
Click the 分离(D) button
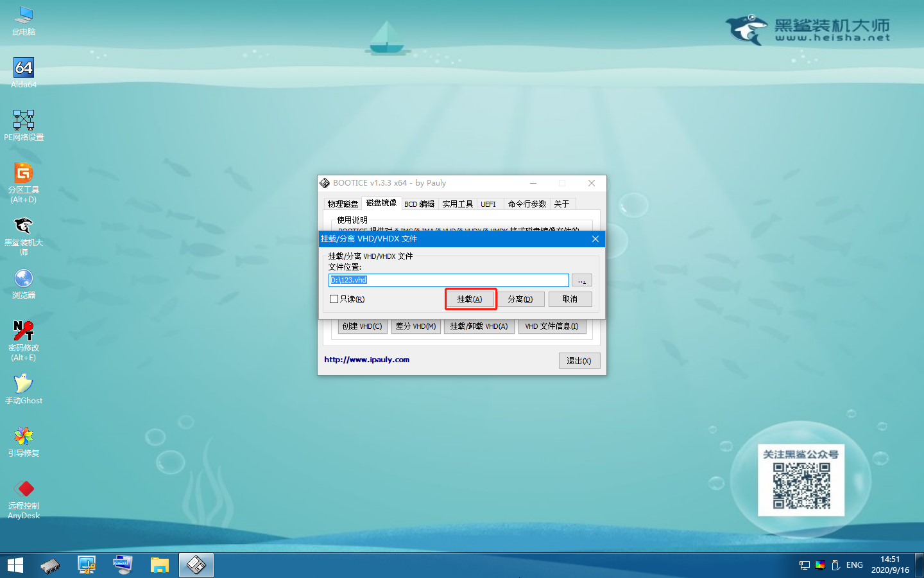(520, 299)
